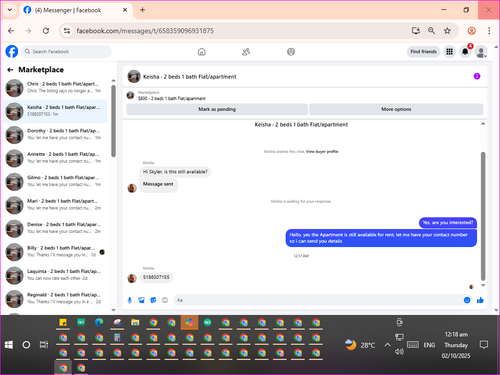The width and height of the screenshot is (500, 375).
Task: Open the Friends icon in top navigation
Action: point(246,52)
